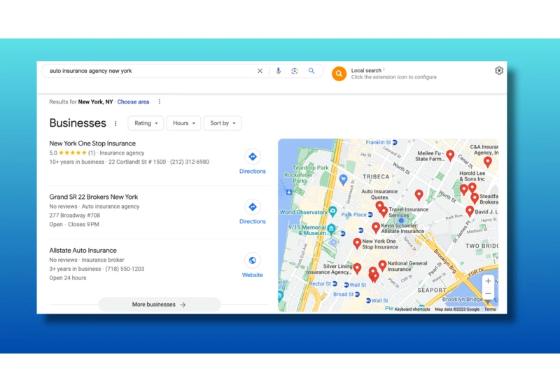Viewport: 560px width, 392px height.
Task: Open settings using the gear icon
Action: click(x=499, y=71)
